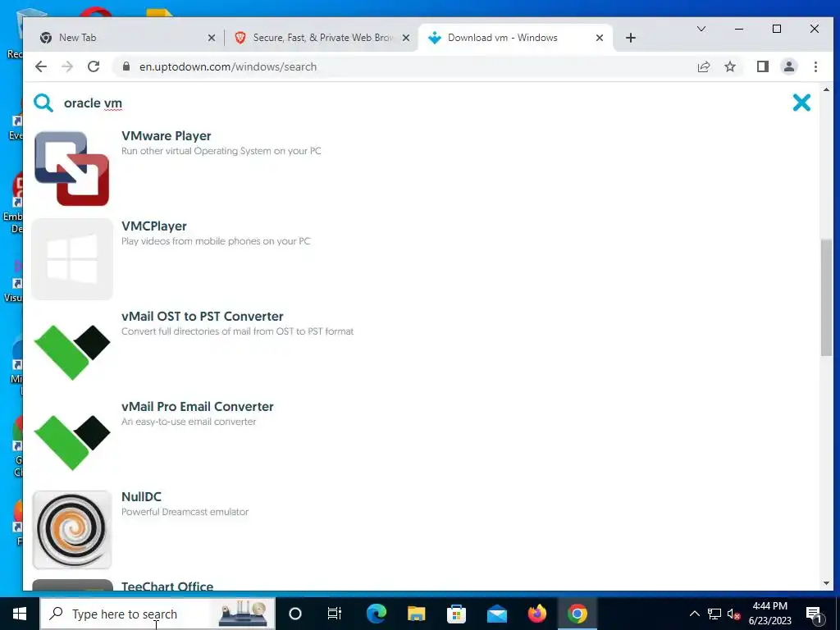Show hidden system tray icons
This screenshot has height=630, width=840.
pos(694,614)
